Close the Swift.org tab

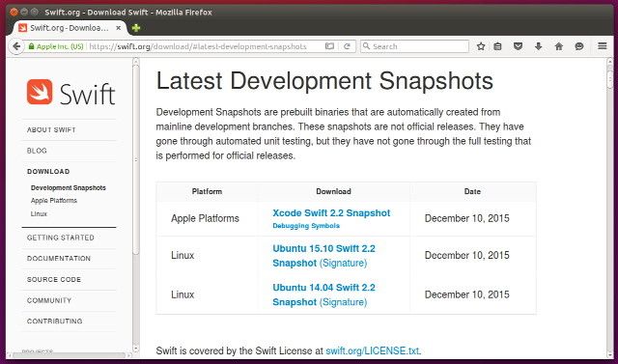click(118, 28)
